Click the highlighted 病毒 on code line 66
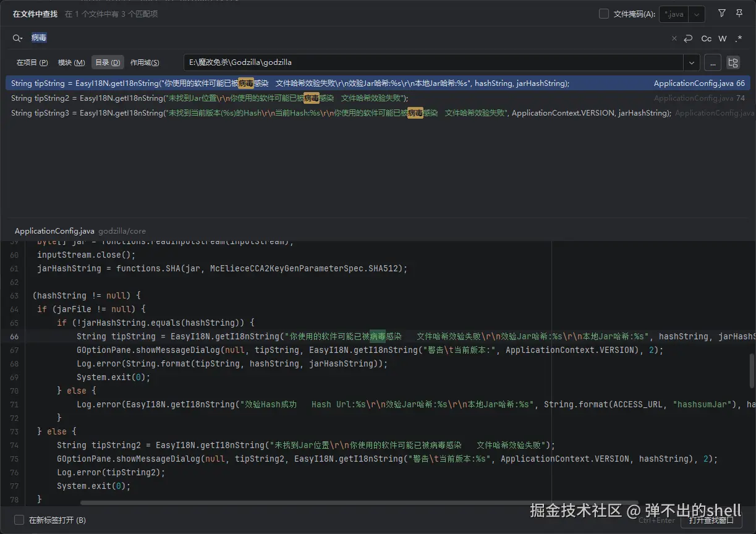756x534 pixels. (x=378, y=336)
